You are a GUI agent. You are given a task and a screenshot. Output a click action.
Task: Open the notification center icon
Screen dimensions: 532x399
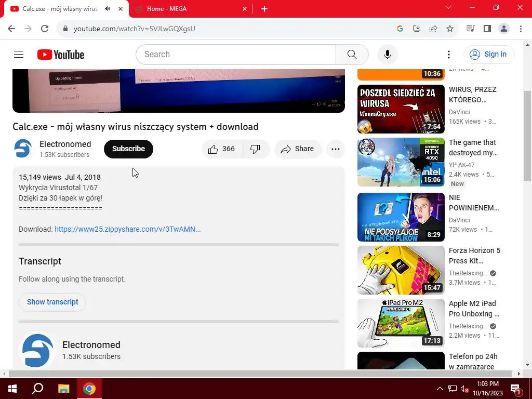[515, 389]
